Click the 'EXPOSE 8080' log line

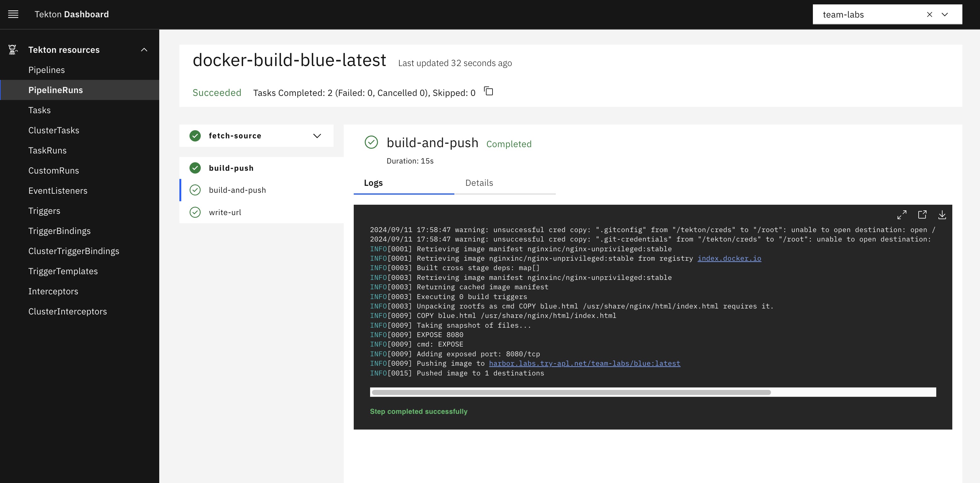pos(417,335)
